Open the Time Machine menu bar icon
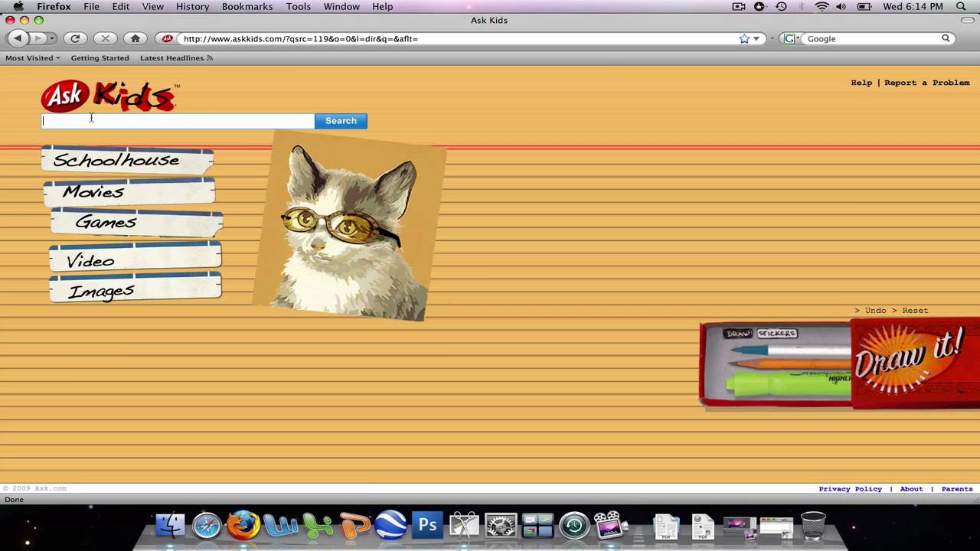Screen dimensions: 980x551 (x=781, y=7)
